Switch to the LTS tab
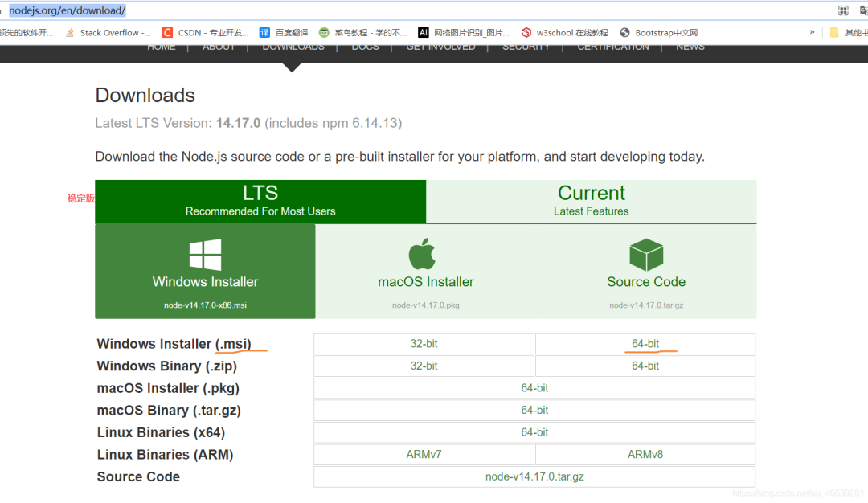 (x=260, y=202)
